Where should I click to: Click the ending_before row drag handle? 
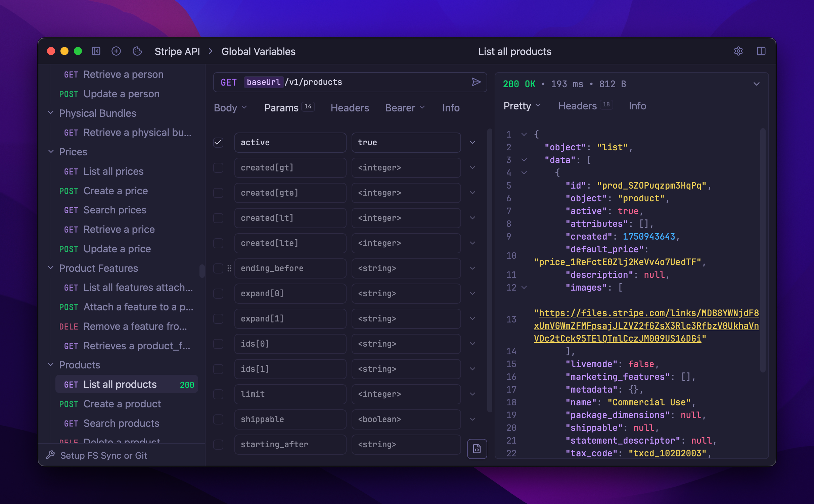pos(229,268)
